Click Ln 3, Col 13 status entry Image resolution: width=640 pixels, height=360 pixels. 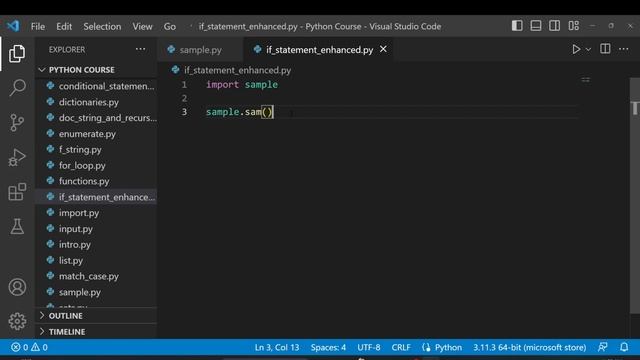[x=277, y=347]
